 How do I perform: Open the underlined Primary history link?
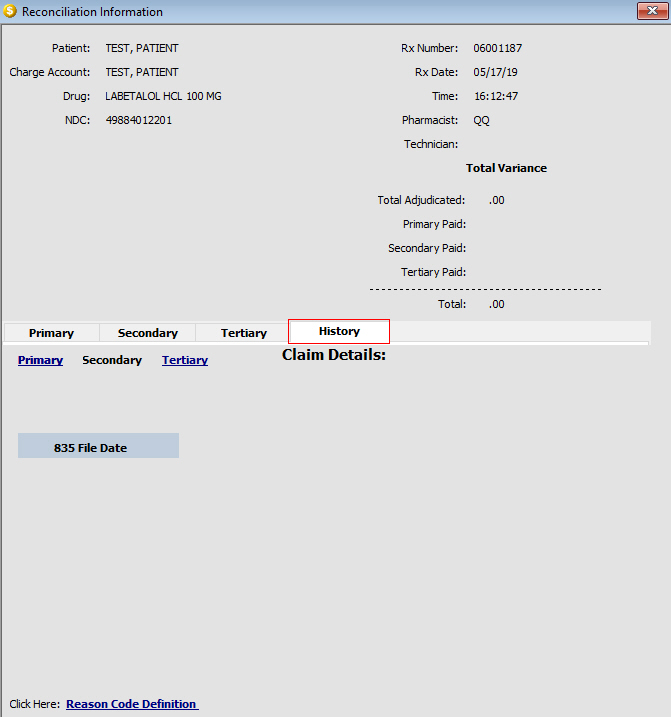40,360
